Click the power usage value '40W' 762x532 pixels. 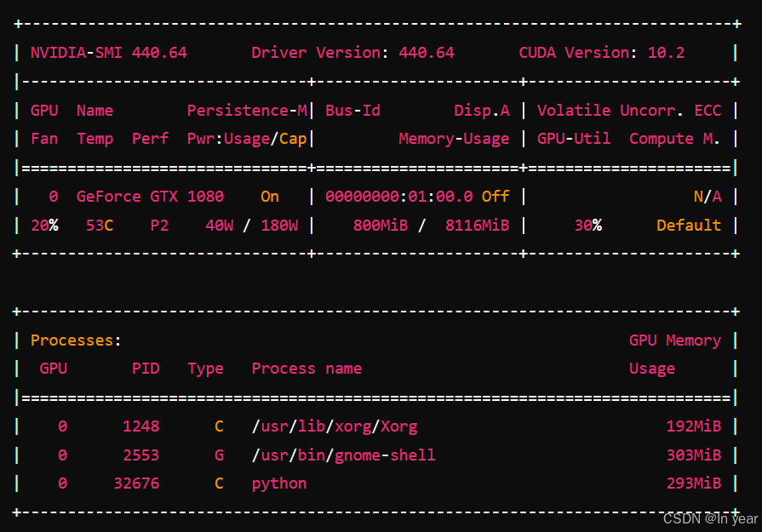tap(219, 225)
